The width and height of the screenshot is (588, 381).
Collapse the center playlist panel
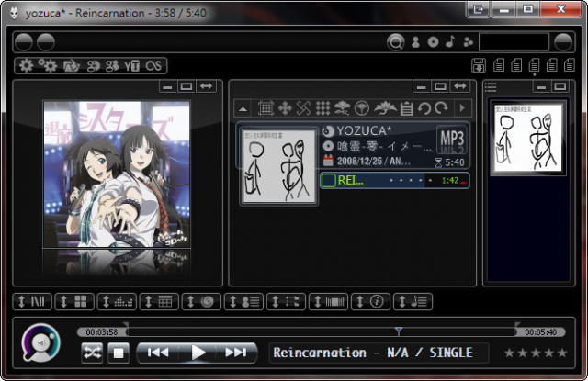[421, 86]
